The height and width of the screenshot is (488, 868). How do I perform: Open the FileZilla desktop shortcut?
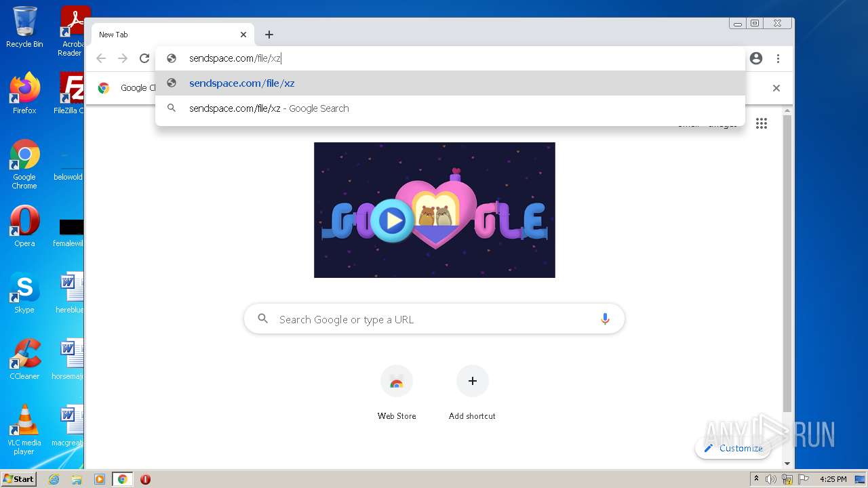pos(68,93)
